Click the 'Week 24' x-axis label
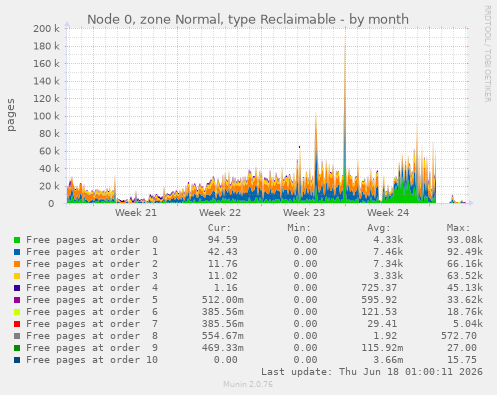The height and width of the screenshot is (395, 497). (x=388, y=213)
